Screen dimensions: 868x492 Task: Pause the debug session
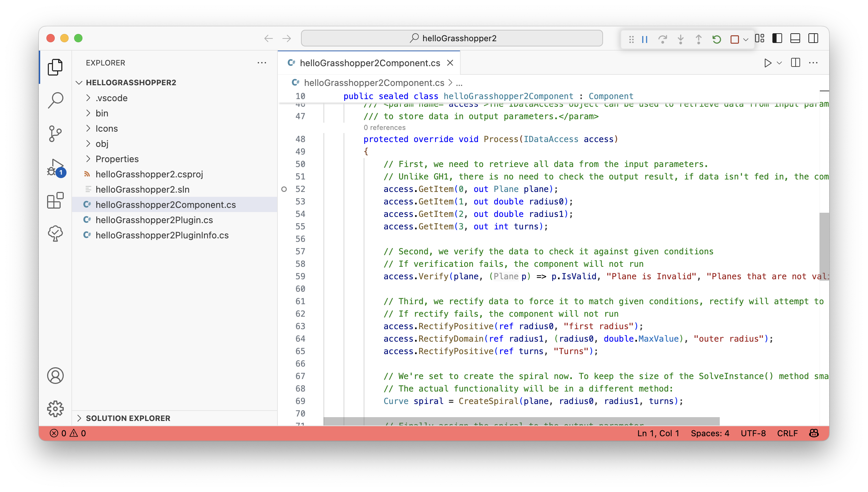pos(645,39)
